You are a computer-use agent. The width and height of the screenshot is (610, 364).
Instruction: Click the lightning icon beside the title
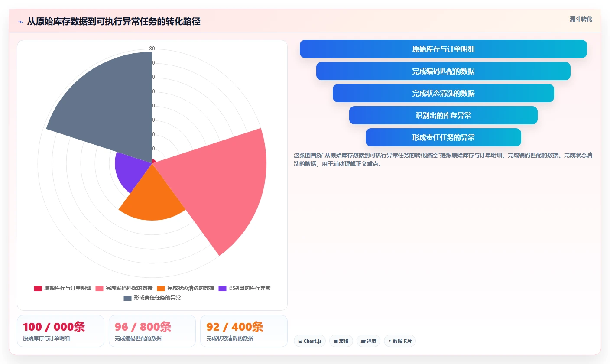click(x=20, y=22)
